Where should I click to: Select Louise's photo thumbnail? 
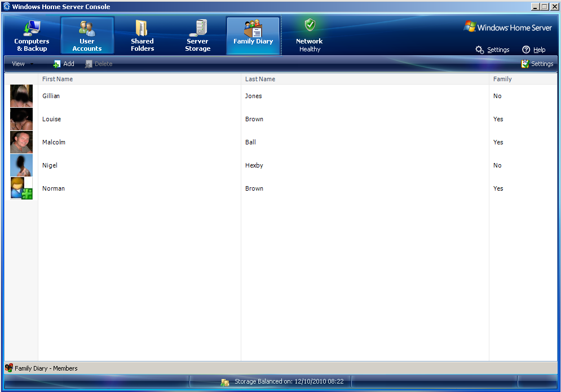click(21, 119)
